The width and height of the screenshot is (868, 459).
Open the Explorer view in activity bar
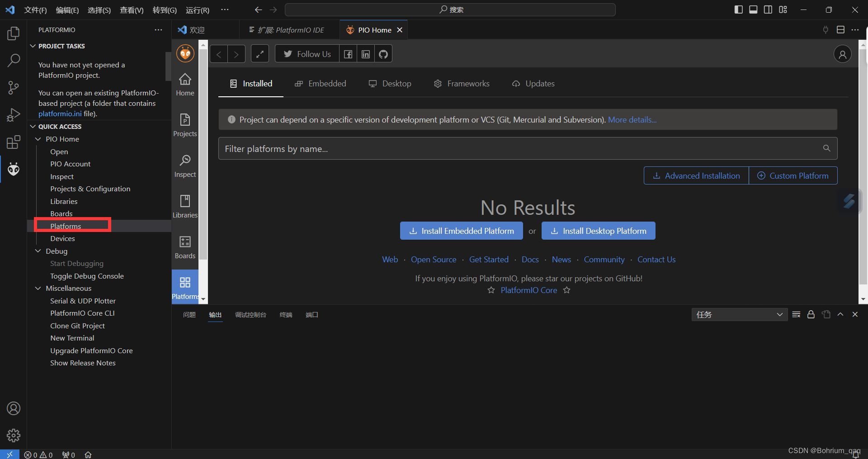14,33
